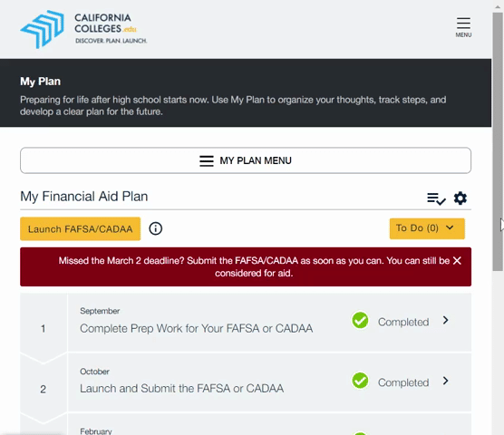This screenshot has width=504, height=435.
Task: Click green checkmark on September step
Action: (x=360, y=320)
